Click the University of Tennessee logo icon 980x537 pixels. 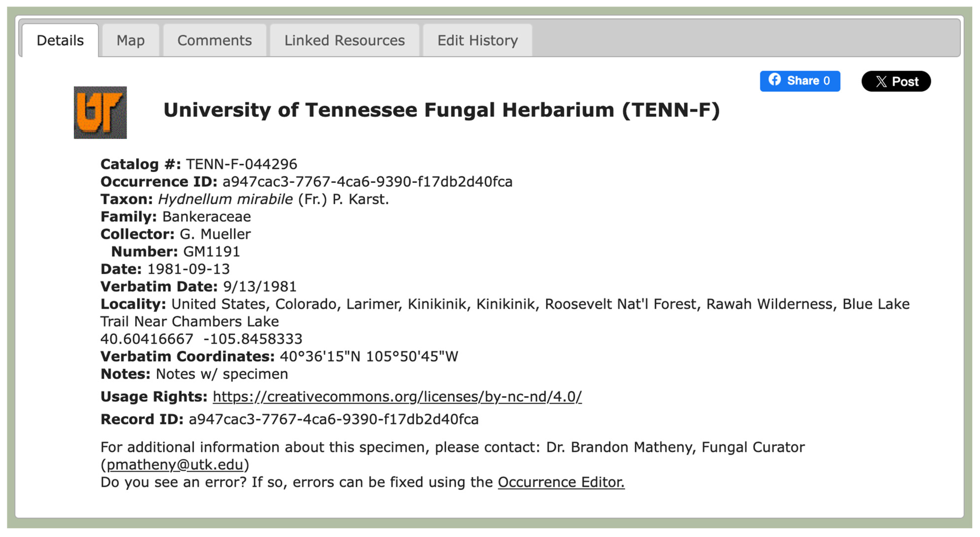[x=100, y=112]
